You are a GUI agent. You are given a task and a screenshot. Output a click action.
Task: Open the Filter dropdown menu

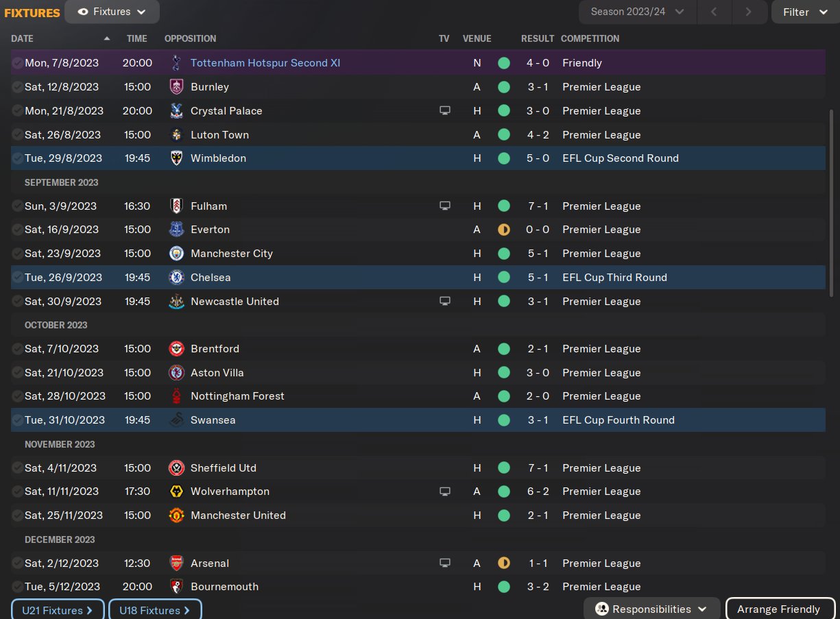[805, 12]
